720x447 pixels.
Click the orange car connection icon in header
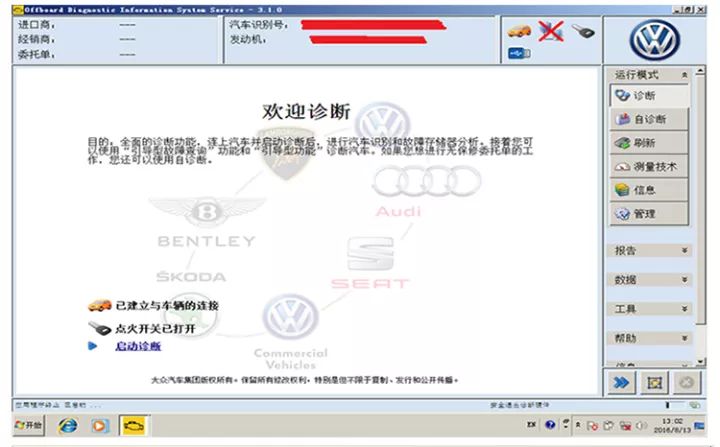click(x=519, y=31)
